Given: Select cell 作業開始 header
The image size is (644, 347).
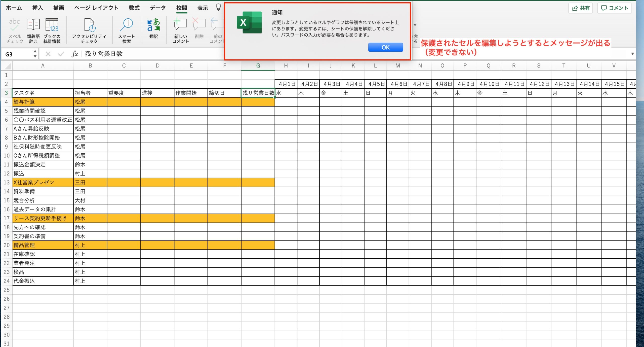Looking at the screenshot, I should point(191,93).
